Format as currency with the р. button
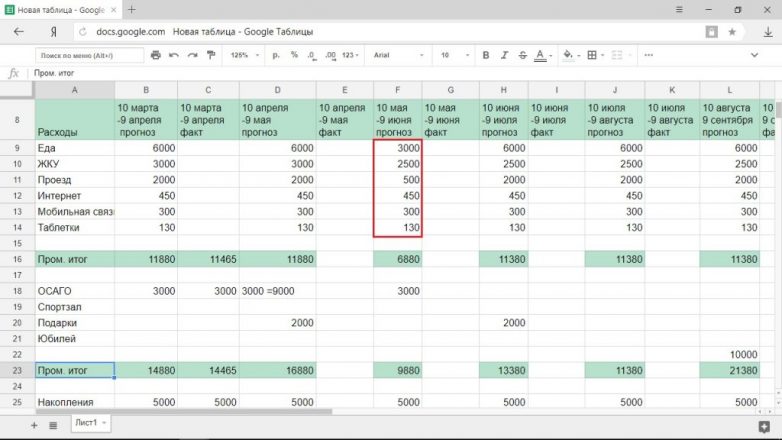Screen dimensions: 782x440 274,55
